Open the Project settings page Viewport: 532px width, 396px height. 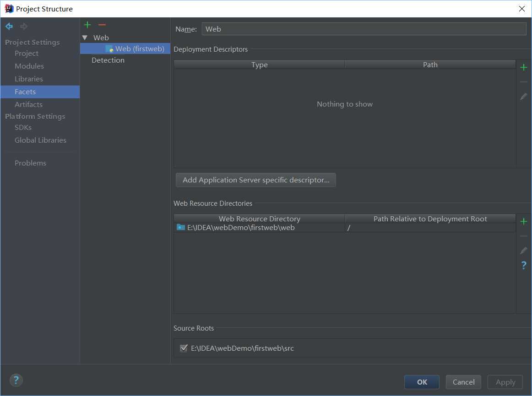tap(27, 54)
